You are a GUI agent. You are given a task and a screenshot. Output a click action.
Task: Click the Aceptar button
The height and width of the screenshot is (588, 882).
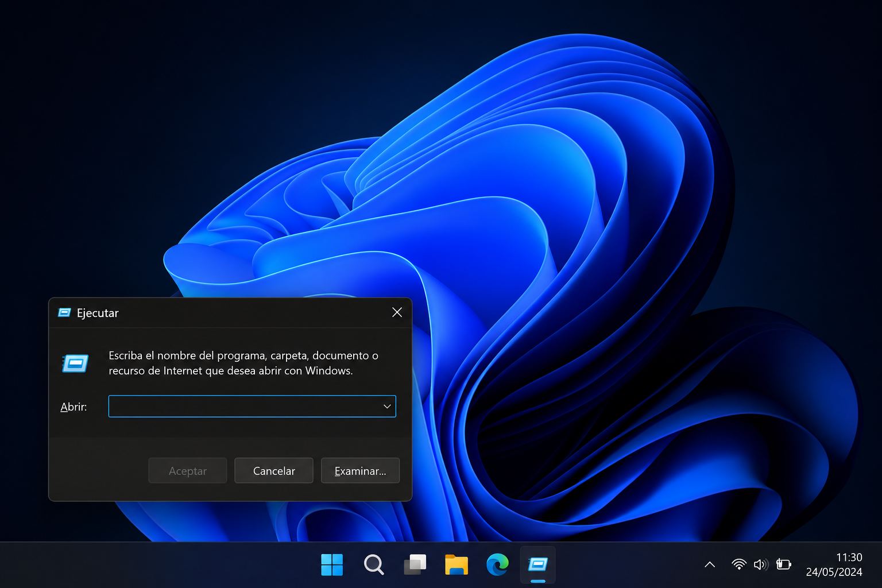(x=188, y=471)
